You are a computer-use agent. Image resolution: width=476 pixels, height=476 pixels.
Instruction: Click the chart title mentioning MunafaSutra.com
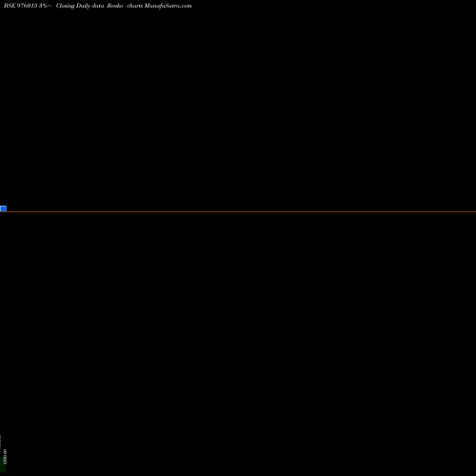point(98,6)
